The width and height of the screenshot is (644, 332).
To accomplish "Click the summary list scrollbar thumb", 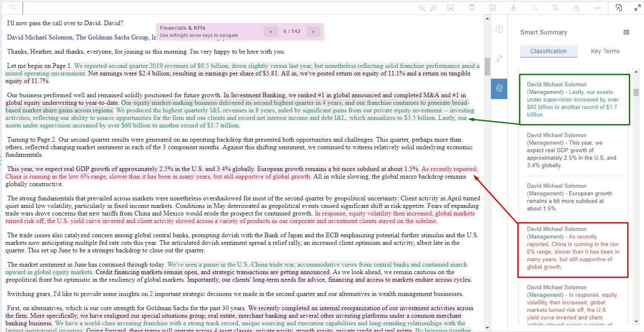I will point(636,92).
